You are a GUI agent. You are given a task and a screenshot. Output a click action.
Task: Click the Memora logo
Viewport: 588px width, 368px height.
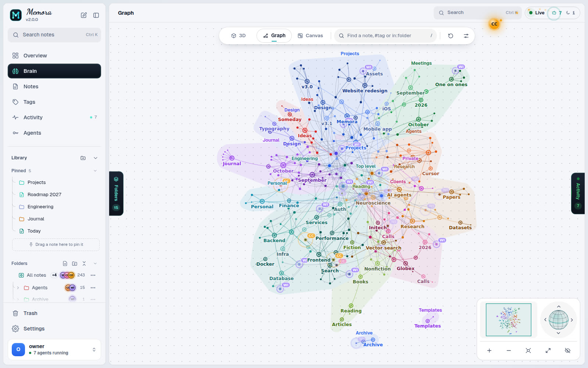[16, 15]
